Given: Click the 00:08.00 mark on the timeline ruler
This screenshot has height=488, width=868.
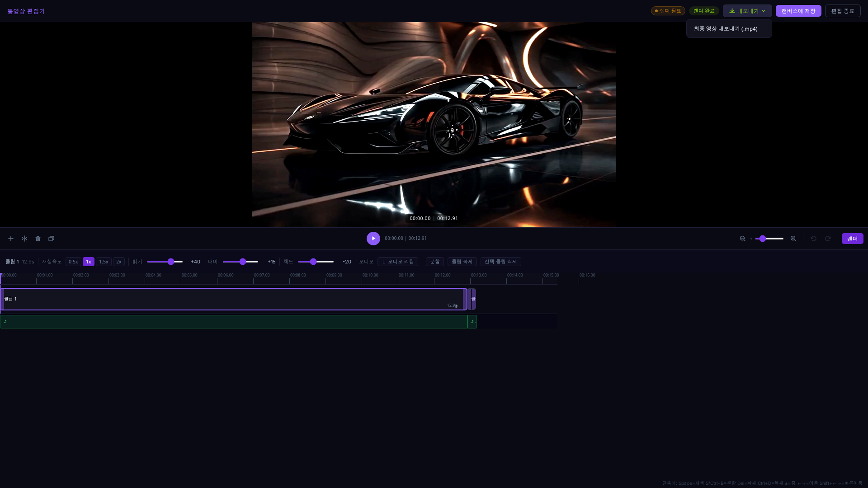Looking at the screenshot, I should [298, 275].
